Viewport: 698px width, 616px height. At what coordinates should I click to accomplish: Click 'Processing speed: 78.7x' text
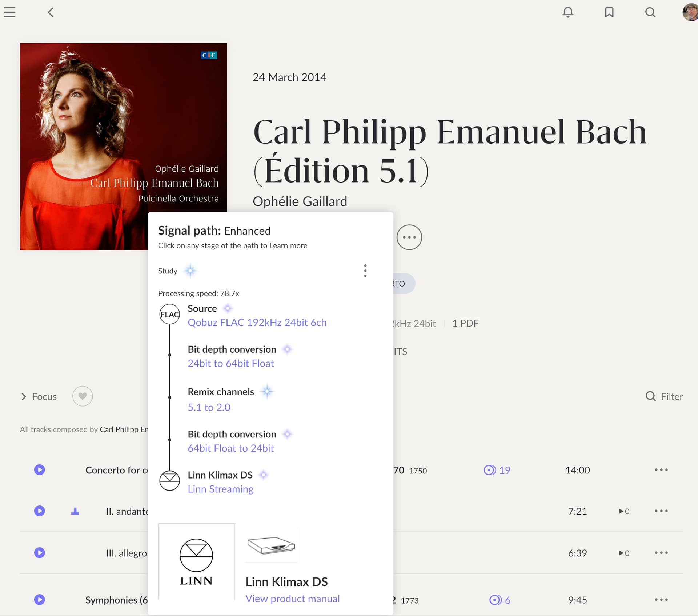(x=198, y=293)
